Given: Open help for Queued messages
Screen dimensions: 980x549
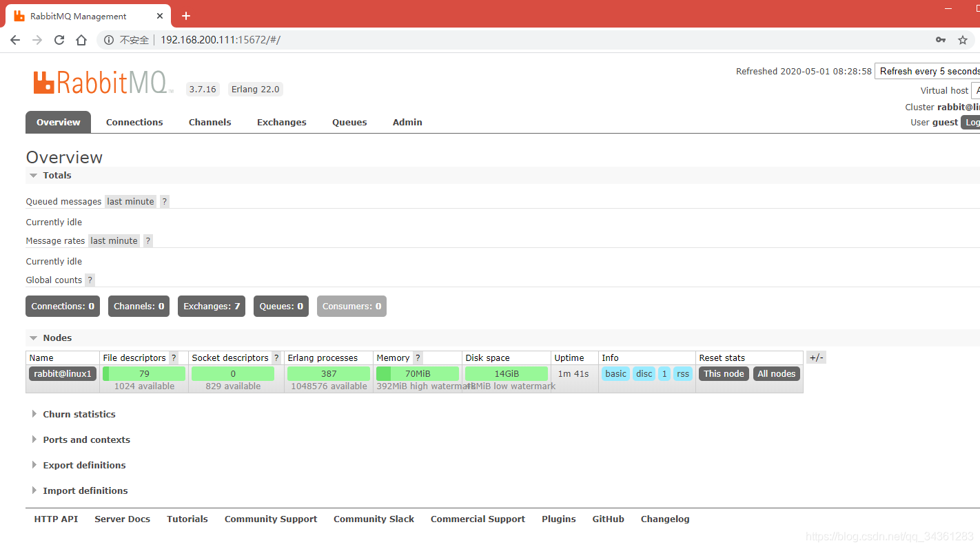Looking at the screenshot, I should coord(165,202).
